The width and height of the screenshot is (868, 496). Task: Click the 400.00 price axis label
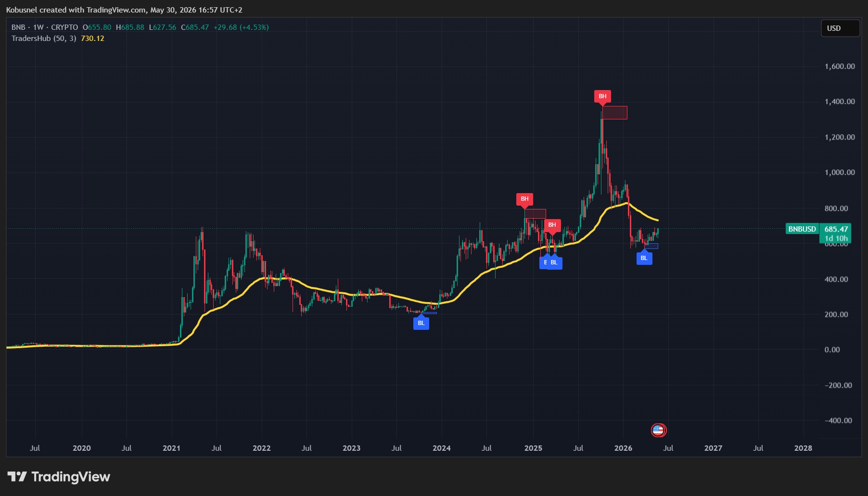tap(836, 279)
